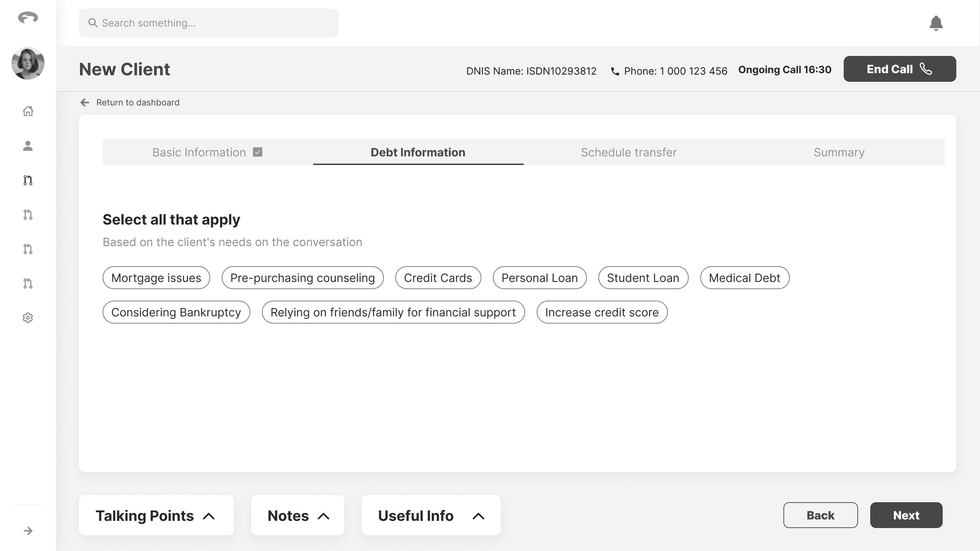Screen dimensions: 980x551
Task: Open the home icon in sidebar
Action: (28, 111)
